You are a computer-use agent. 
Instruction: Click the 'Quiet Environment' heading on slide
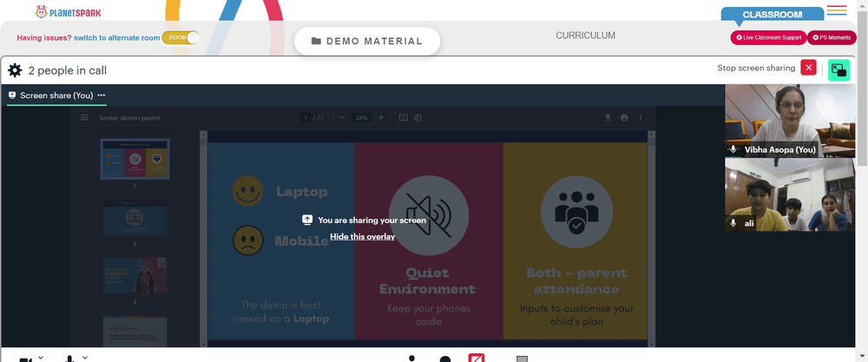click(x=427, y=280)
